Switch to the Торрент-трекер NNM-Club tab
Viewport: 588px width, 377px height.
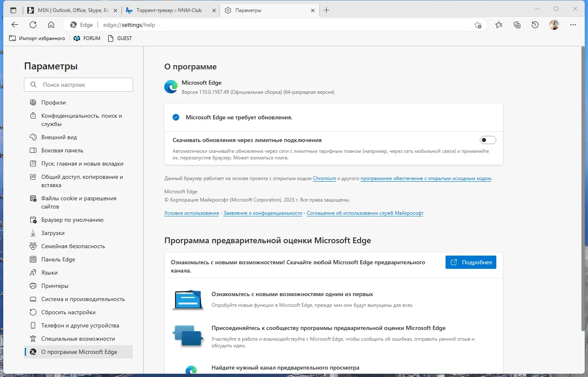click(171, 10)
